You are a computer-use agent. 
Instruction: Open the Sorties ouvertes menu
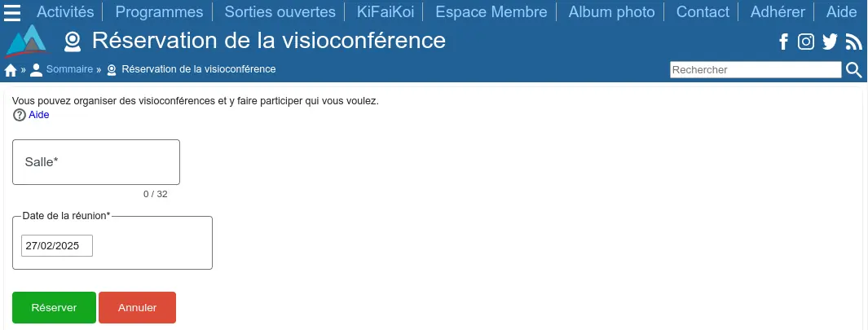click(x=280, y=11)
